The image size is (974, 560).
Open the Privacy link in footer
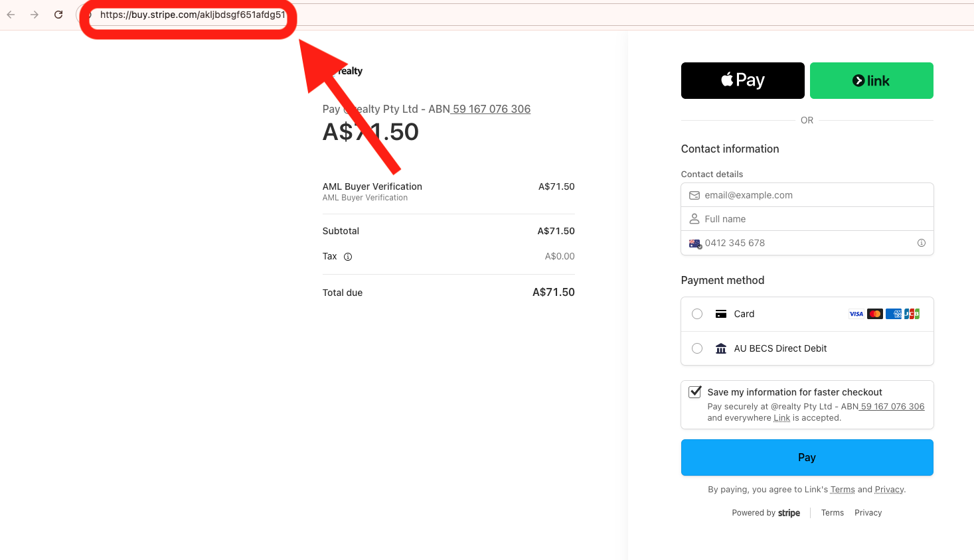point(868,513)
